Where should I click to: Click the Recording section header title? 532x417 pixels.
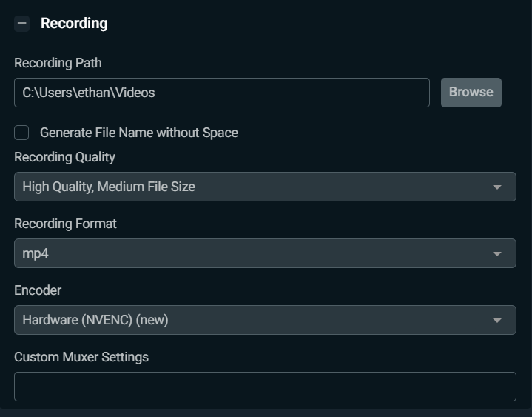(x=74, y=24)
